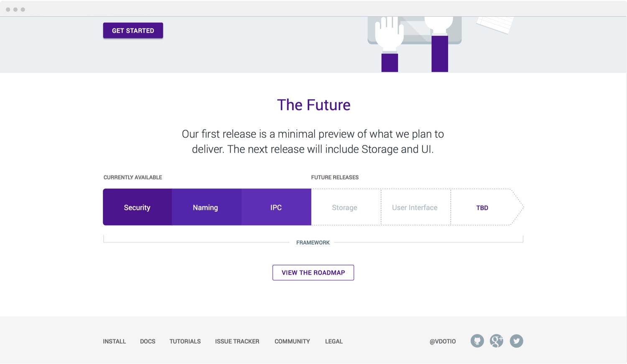Open the Google Plus footer icon
Viewport: 627px width, 364px height.
pos(497,341)
